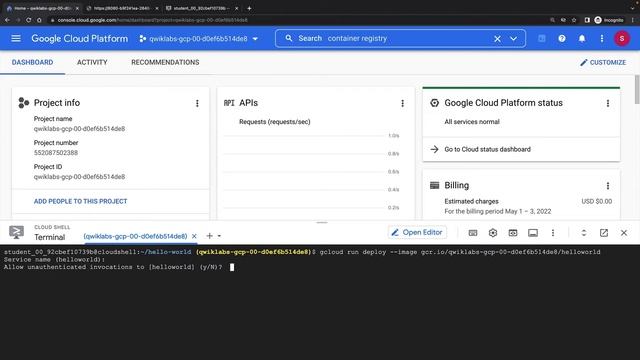Close the Cloud Shell panel
This screenshot has width=640, height=360.
(x=624, y=233)
